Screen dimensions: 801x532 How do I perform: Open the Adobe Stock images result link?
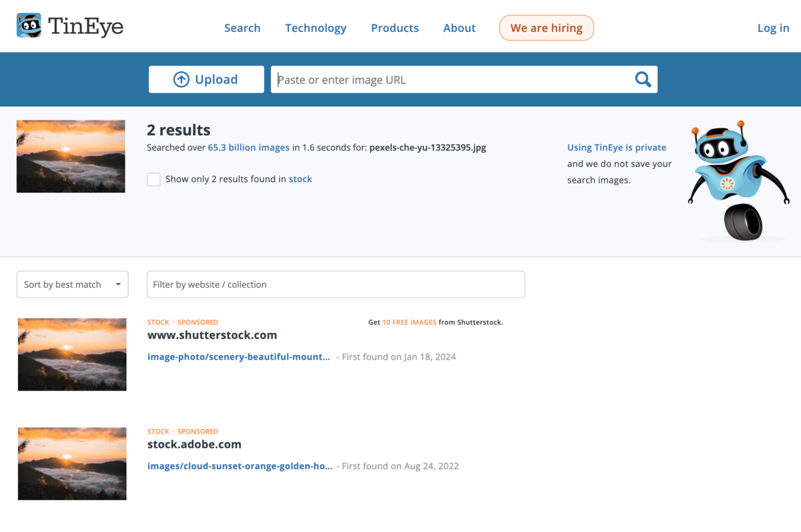point(240,466)
